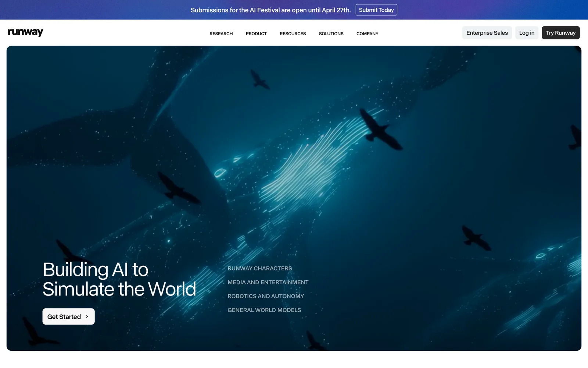Open the COMPANY menu
Viewport: 588px width, 368px height.
[367, 33]
